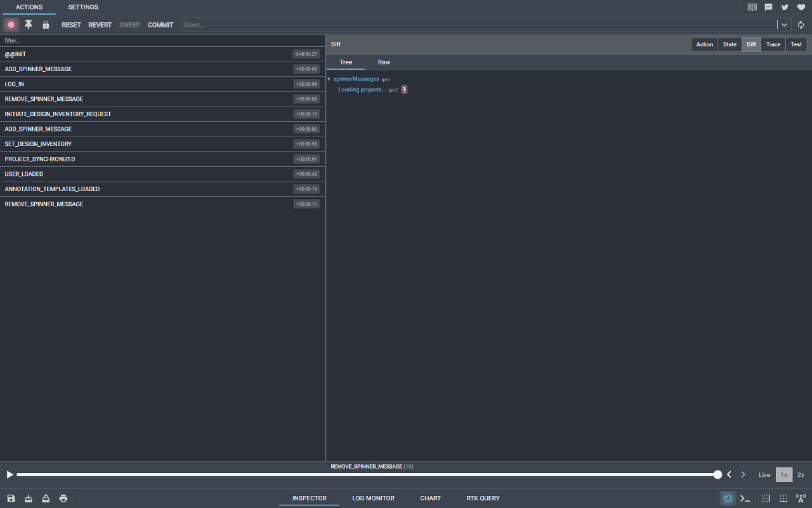The image size is (812, 508).
Task: Collapse the spinnerMessages tree node
Action: (329, 79)
